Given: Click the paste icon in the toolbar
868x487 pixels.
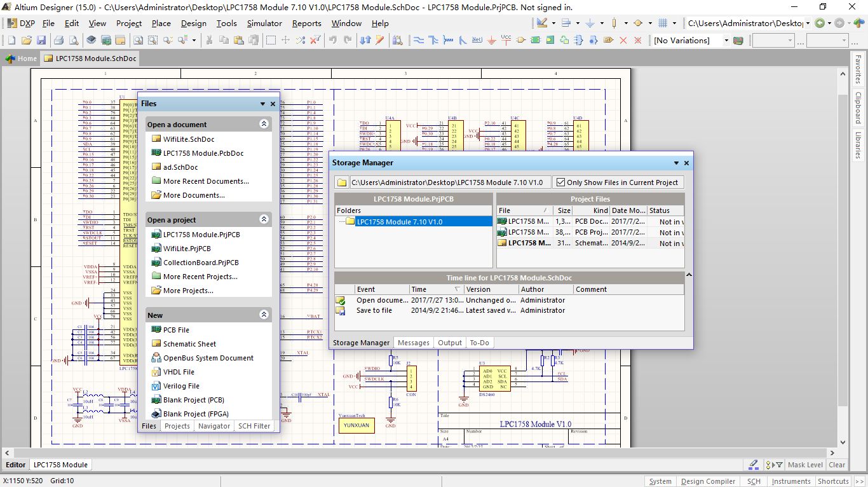Looking at the screenshot, I should [238, 40].
